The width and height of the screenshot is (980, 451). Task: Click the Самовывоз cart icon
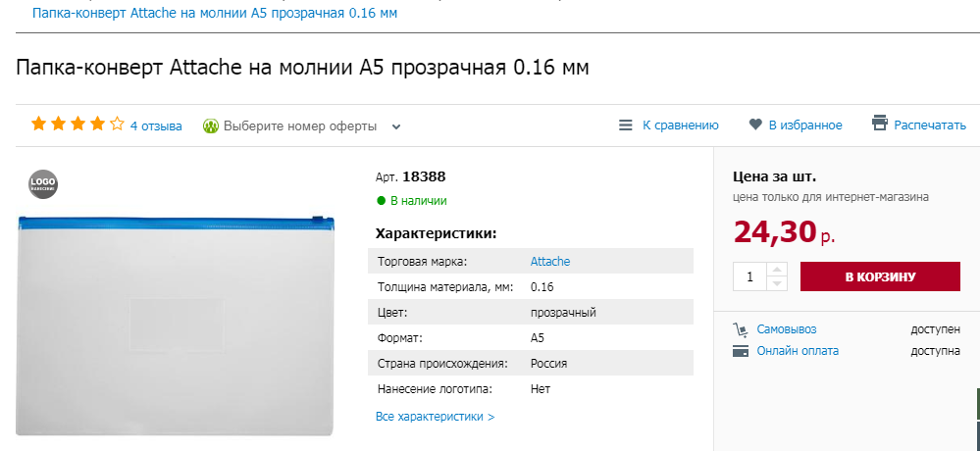click(740, 329)
